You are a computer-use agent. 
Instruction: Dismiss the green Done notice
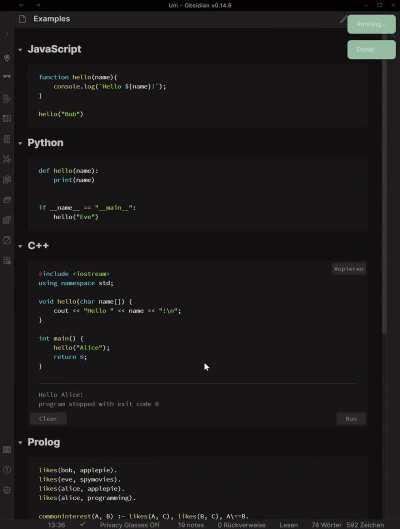(371, 50)
